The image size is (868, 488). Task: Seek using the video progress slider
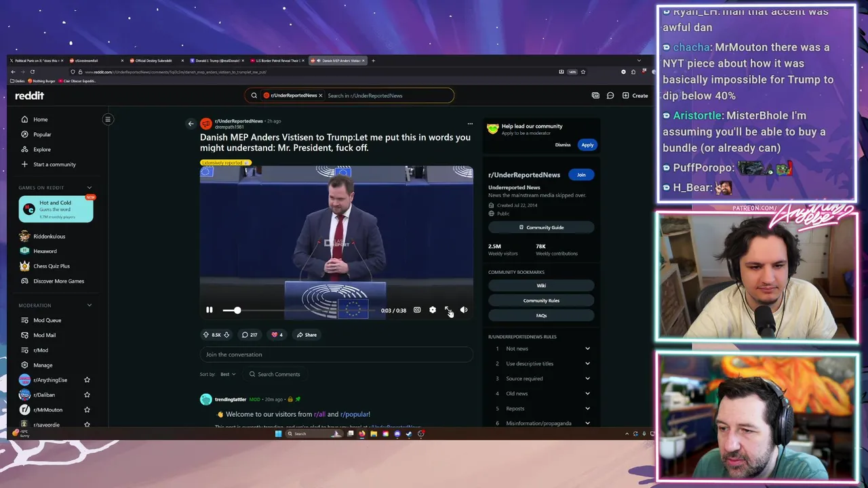[298, 310]
